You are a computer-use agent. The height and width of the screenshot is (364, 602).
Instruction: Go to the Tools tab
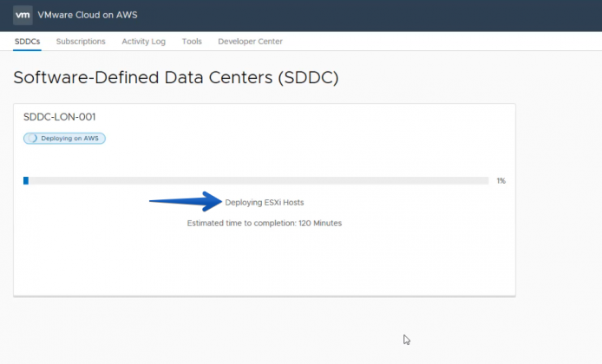point(192,42)
